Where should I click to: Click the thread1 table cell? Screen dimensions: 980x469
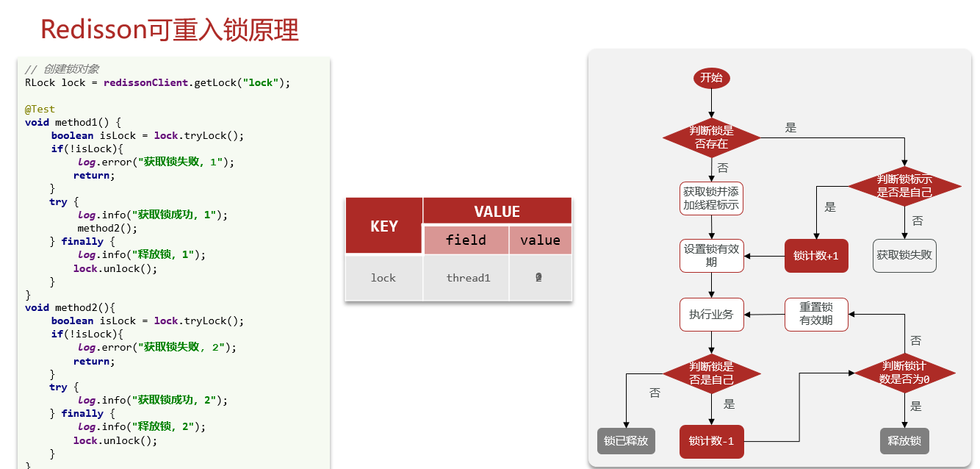coord(466,278)
